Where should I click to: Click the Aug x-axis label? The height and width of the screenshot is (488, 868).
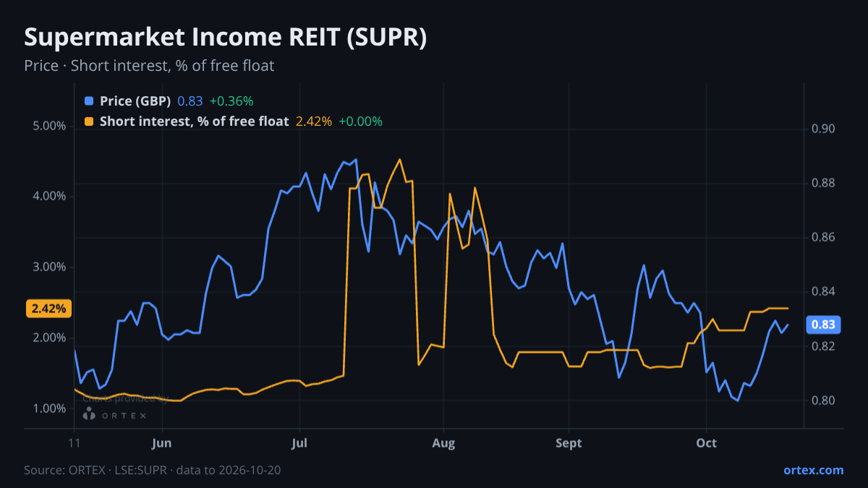tap(443, 442)
